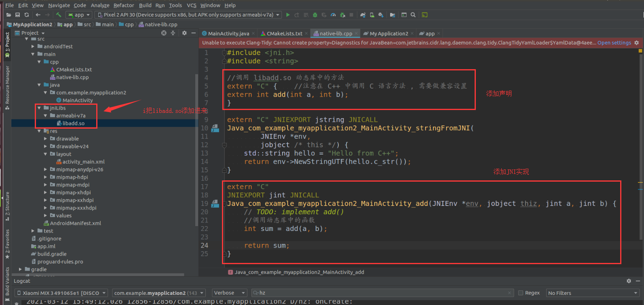
Task: Hide the Logcat panel with the minus icon
Action: pyautogui.click(x=638, y=281)
